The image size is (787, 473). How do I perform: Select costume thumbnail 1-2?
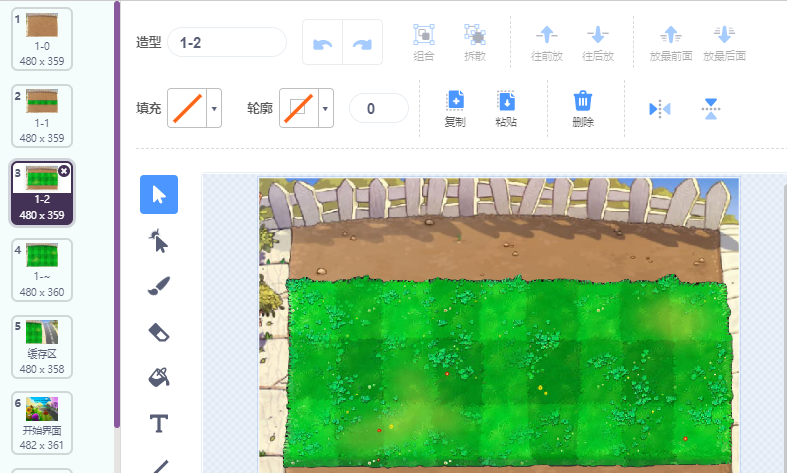(x=42, y=193)
